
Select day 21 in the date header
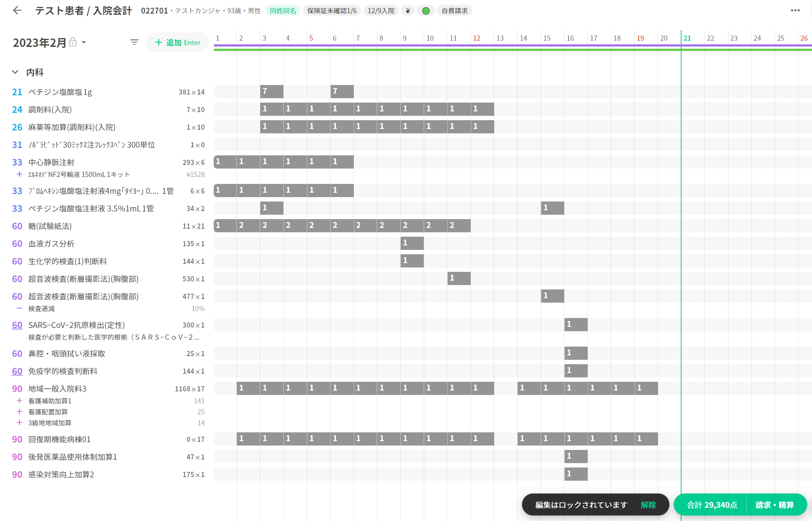point(687,38)
